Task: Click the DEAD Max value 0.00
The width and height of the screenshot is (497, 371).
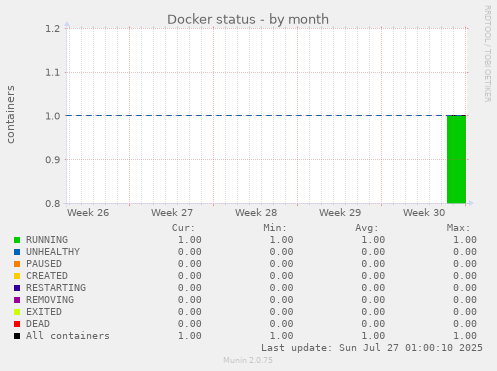Action: tap(465, 324)
